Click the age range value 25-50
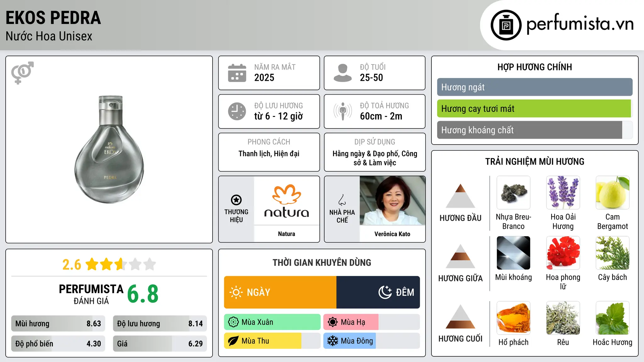The image size is (644, 362). coord(371,78)
